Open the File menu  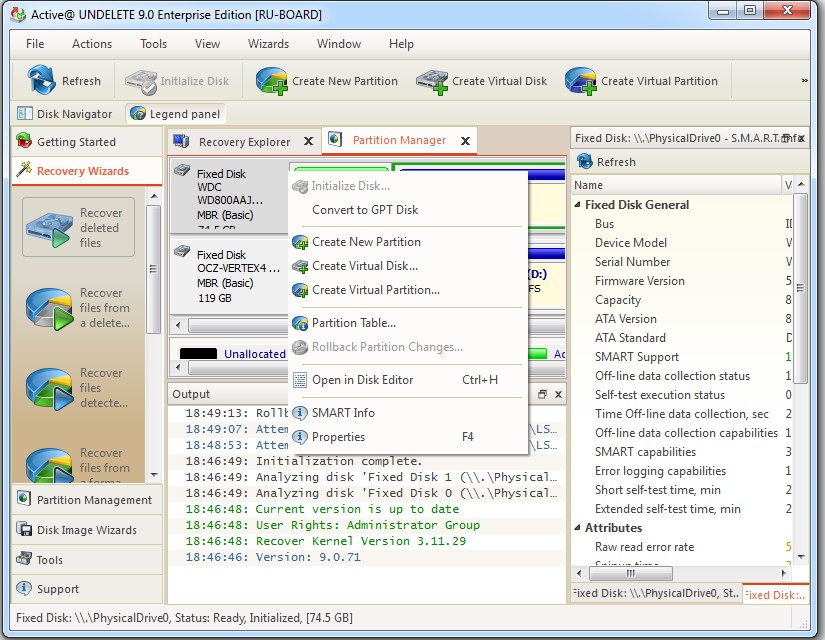(35, 44)
